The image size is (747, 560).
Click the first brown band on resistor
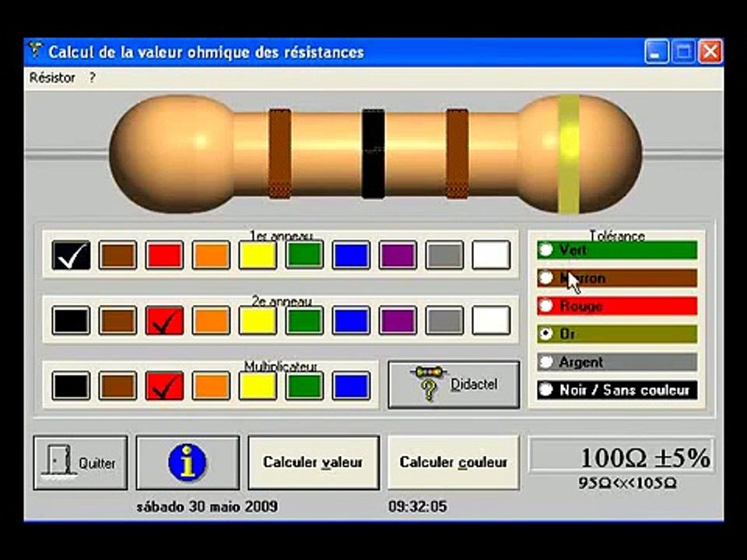(279, 154)
